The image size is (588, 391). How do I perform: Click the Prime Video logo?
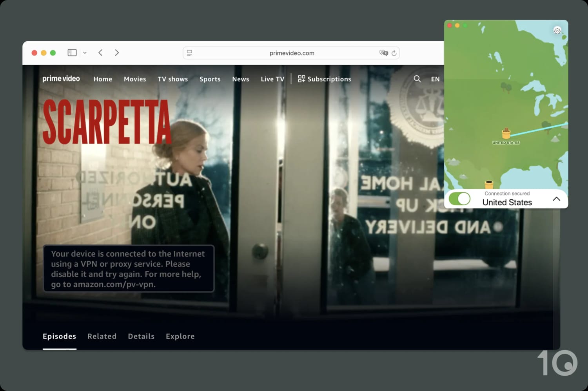(x=61, y=78)
